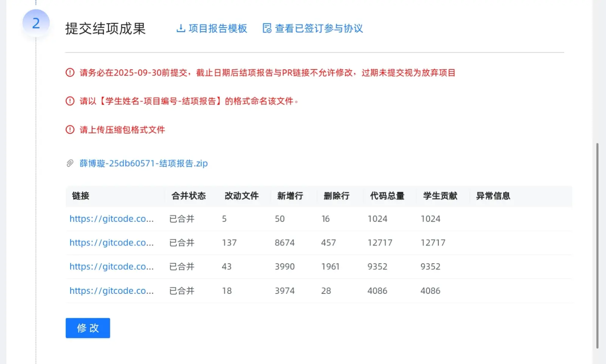
Task: Click the document icon beside 查看已签订参与协议
Action: click(x=267, y=28)
